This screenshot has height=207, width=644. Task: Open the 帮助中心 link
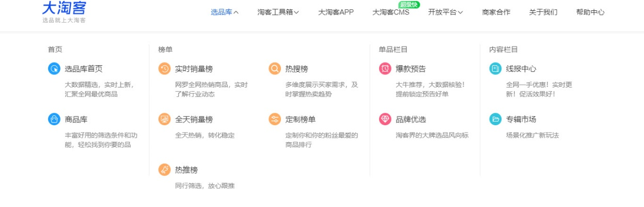tap(590, 12)
